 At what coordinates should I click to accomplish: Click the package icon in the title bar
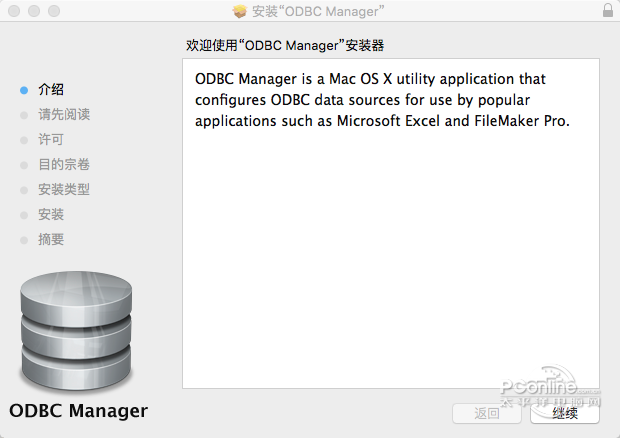pos(239,10)
